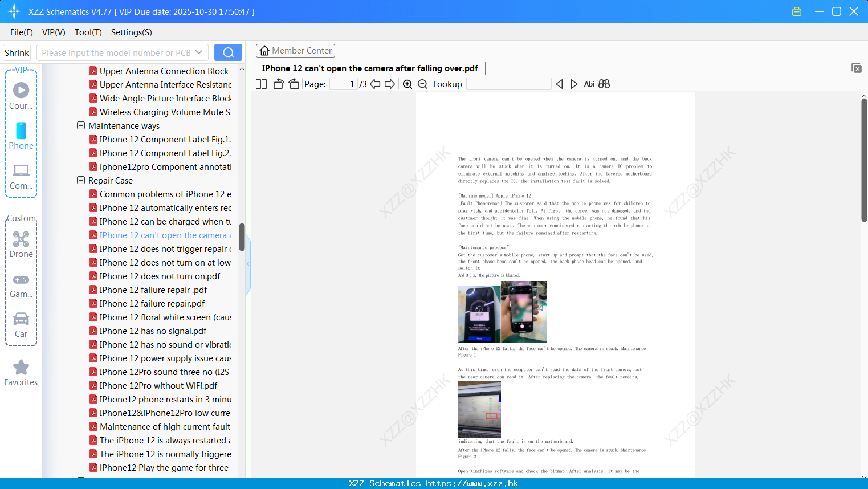Image resolution: width=868 pixels, height=489 pixels.
Task: Open IPhone 12 floral white screen file
Action: tap(161, 317)
